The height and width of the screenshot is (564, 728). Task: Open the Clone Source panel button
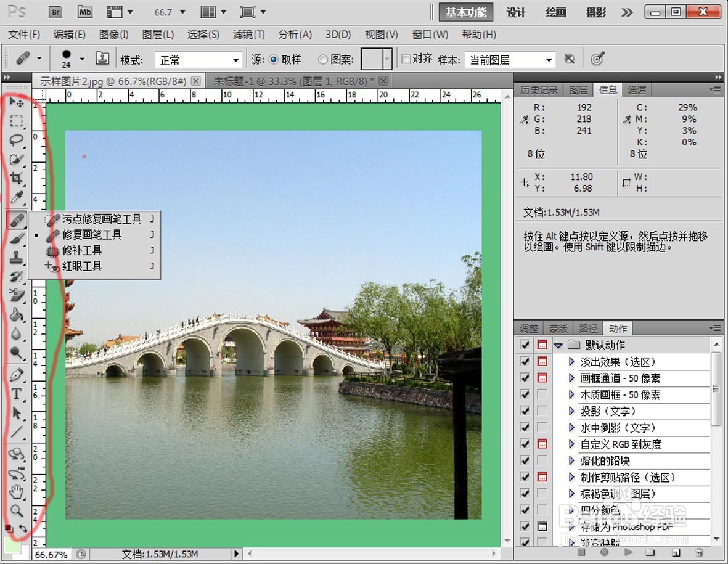tap(102, 59)
